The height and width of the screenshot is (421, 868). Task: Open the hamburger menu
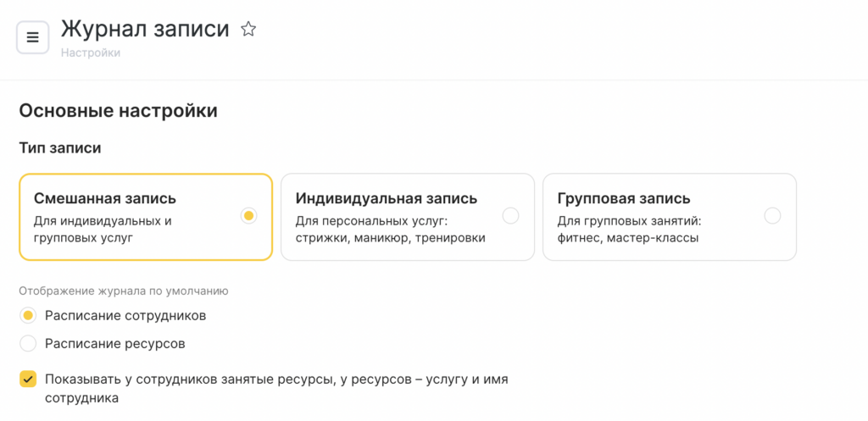click(33, 37)
